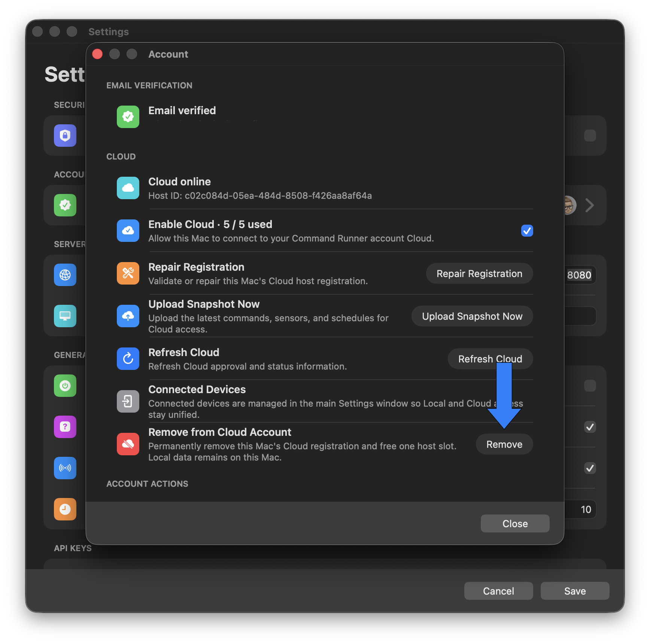This screenshot has height=644, width=650.
Task: Click the Repair Registration button
Action: pos(479,274)
